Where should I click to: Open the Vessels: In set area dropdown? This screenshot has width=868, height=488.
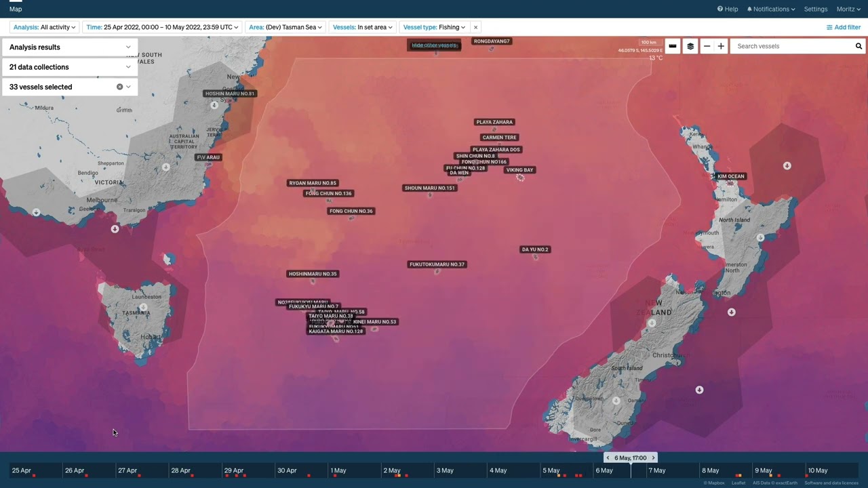[363, 27]
